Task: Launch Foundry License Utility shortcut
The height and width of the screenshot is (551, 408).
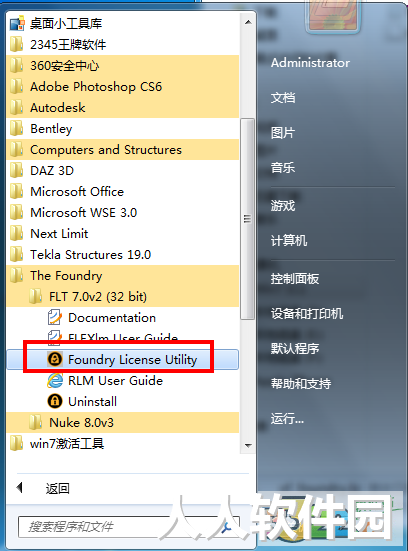Action: point(122,359)
